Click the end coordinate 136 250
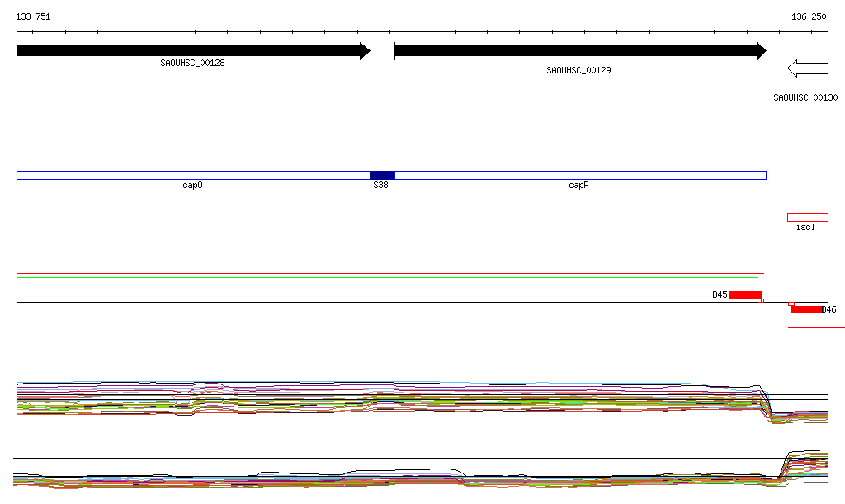Screen dimensions: 845x504 [808, 16]
